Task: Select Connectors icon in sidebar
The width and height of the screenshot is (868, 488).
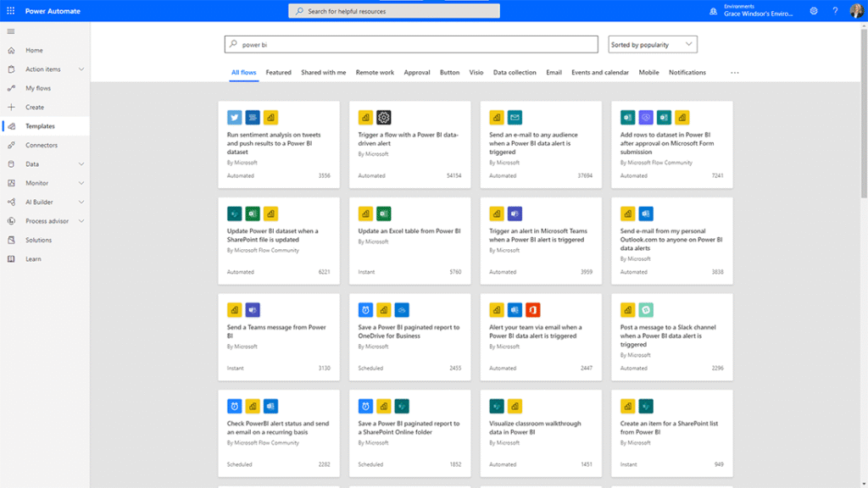Action: [11, 145]
